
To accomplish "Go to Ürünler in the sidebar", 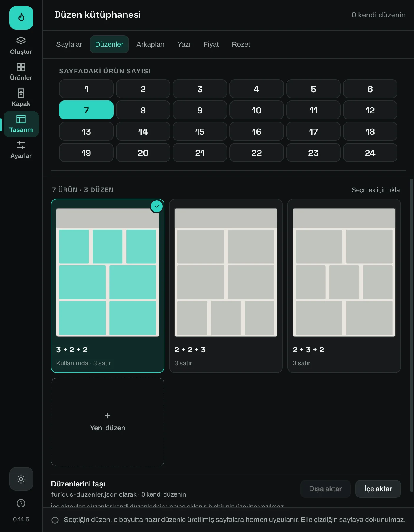I will point(21,72).
